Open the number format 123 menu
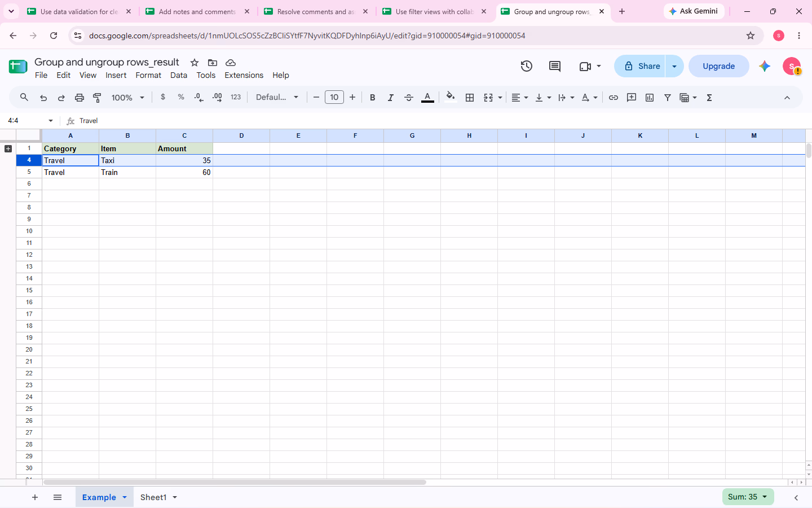Screen dimensions: 812x508 point(236,97)
